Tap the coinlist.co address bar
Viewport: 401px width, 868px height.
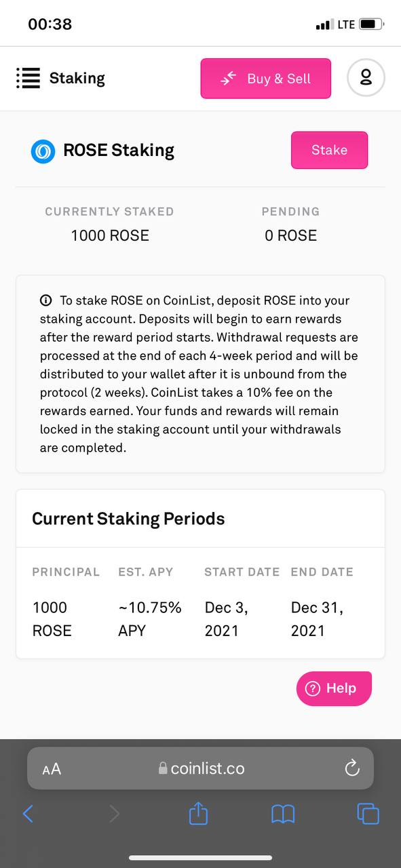click(x=200, y=768)
